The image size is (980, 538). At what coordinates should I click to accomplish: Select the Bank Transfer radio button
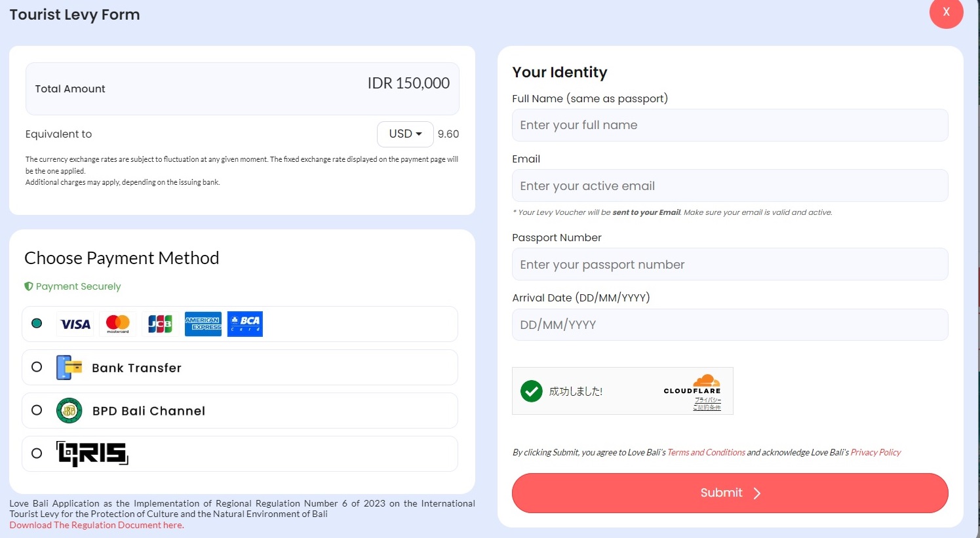coord(37,367)
